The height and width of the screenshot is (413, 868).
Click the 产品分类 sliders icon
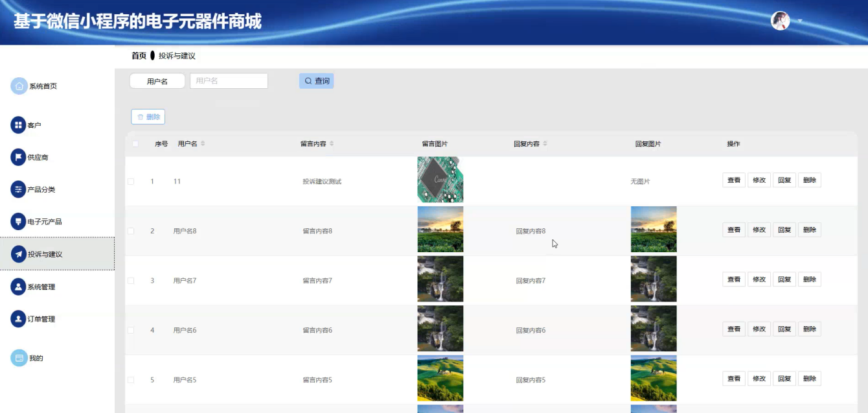tap(18, 189)
